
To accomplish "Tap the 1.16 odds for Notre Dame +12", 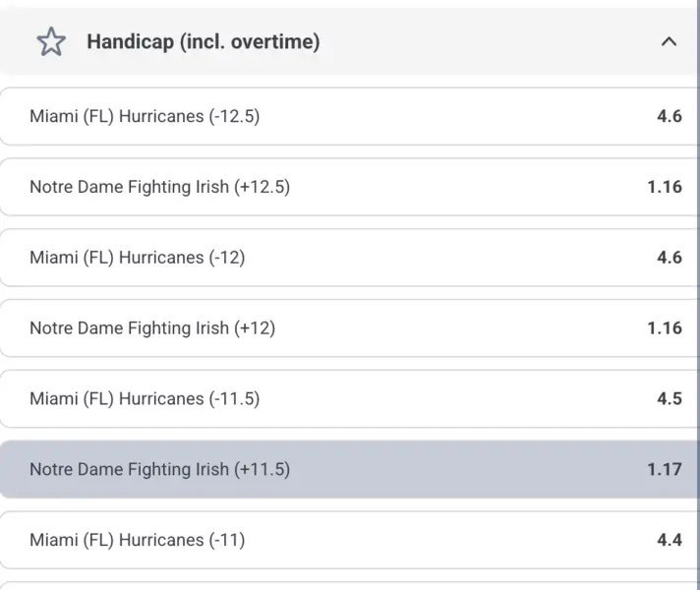I will [x=665, y=328].
